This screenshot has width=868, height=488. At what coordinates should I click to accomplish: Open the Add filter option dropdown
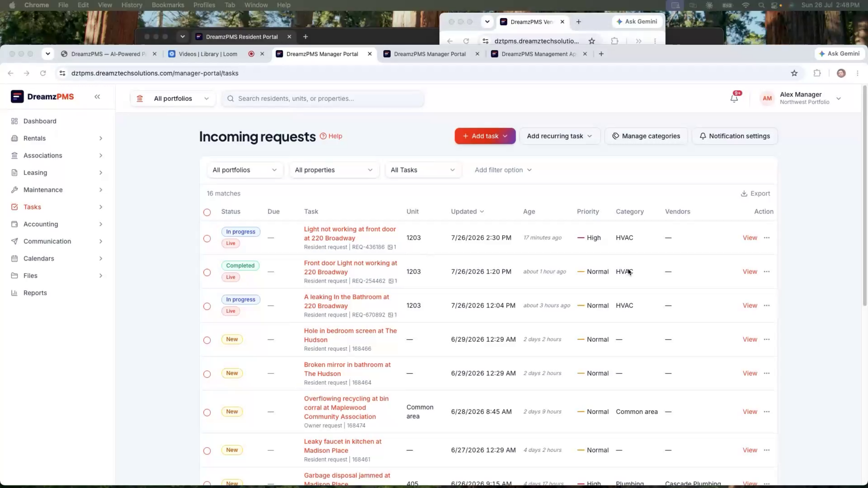pyautogui.click(x=503, y=170)
